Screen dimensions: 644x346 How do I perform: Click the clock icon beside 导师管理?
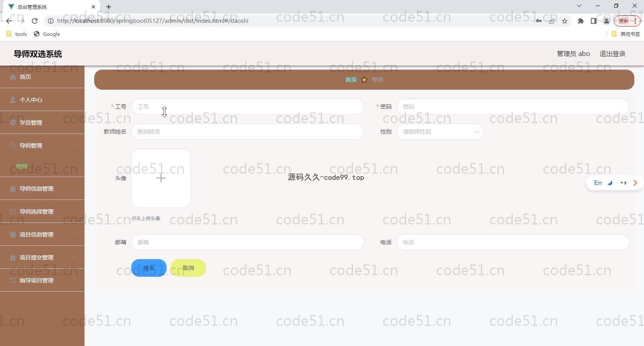[13, 146]
